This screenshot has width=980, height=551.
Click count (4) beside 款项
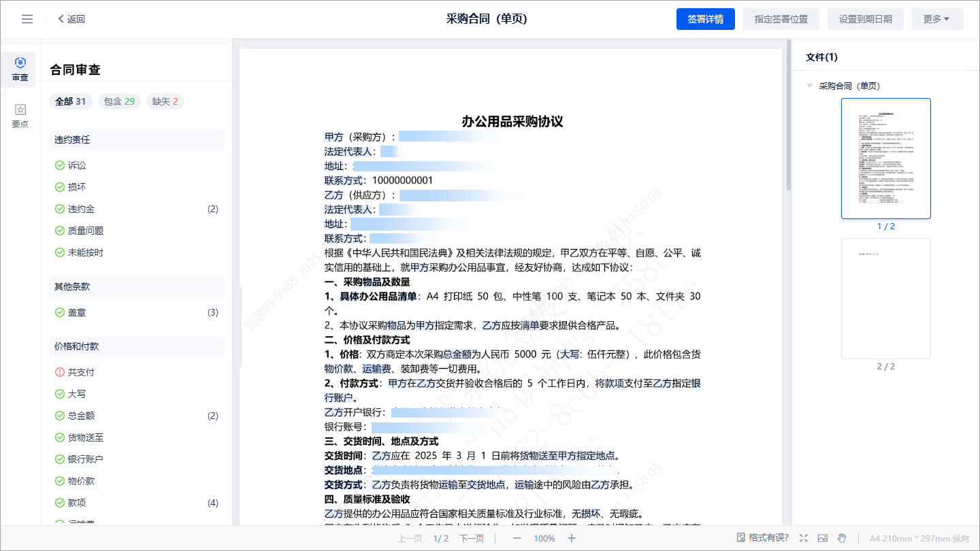pyautogui.click(x=213, y=503)
